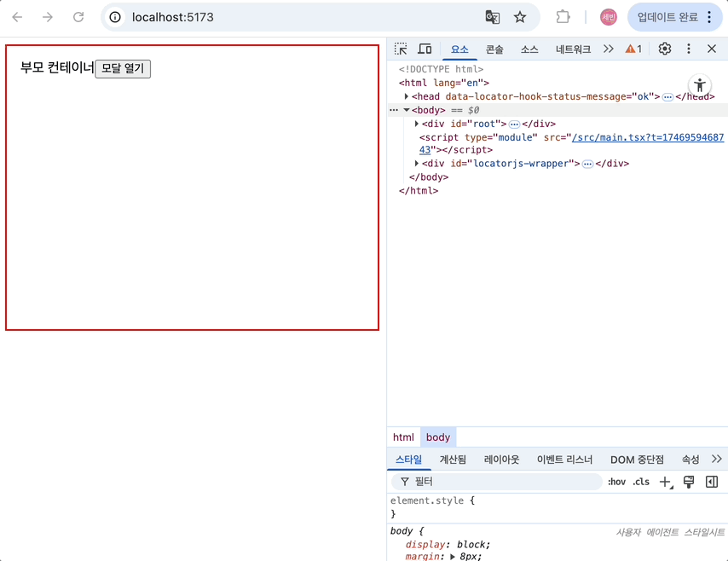Click the ellipsis badge in locatorjs-wrapper div
728x561 pixels.
pyautogui.click(x=587, y=164)
